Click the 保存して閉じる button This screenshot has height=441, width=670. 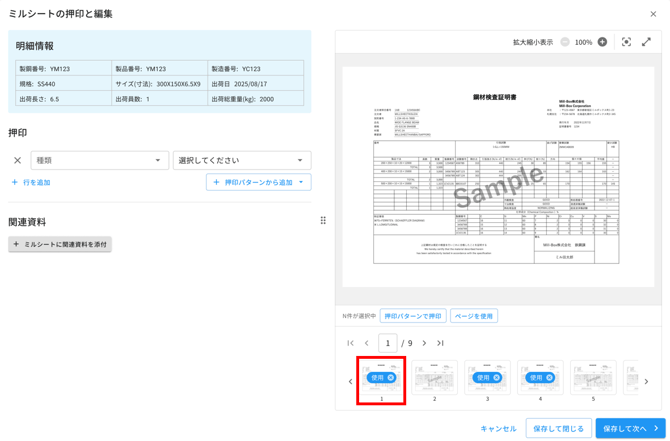tap(558, 428)
